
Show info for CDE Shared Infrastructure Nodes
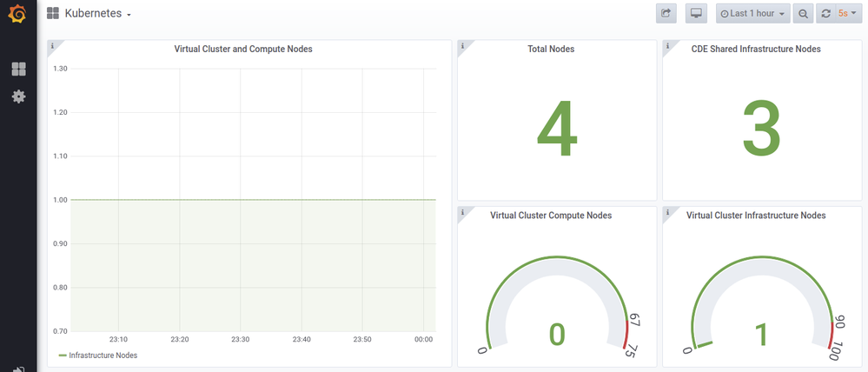pos(667,45)
